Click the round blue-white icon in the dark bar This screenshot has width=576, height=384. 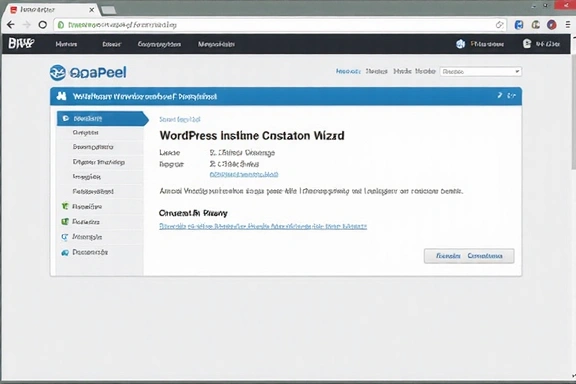point(460,44)
